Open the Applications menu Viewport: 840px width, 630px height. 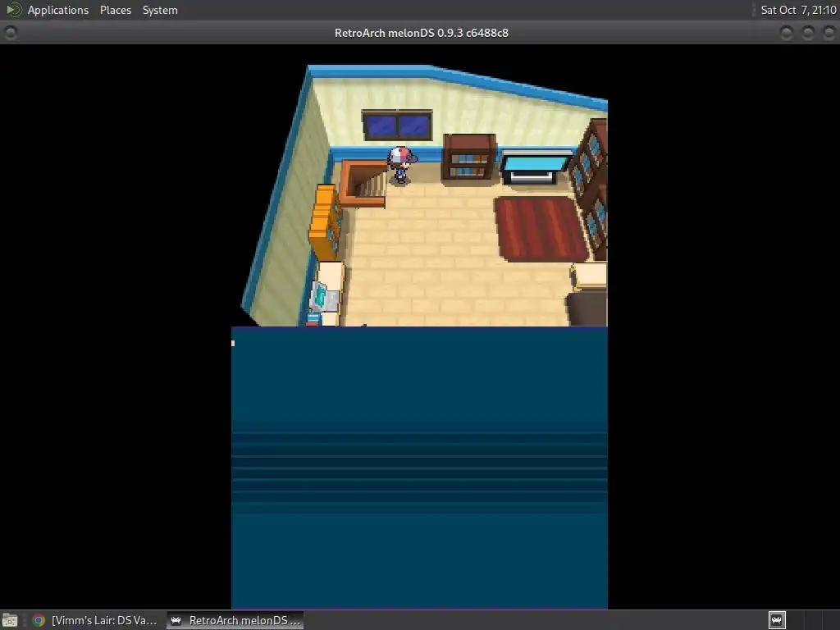(58, 10)
